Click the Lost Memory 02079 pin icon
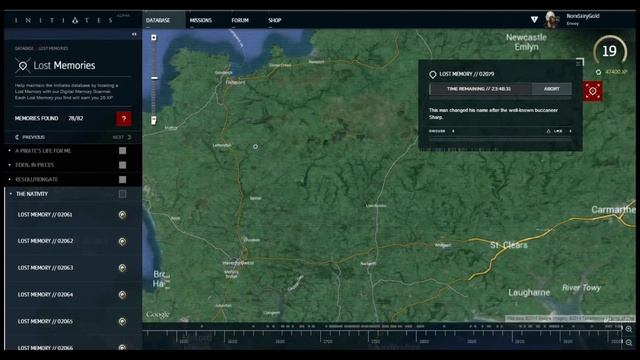Image resolution: width=640 pixels, height=360 pixels. click(433, 74)
